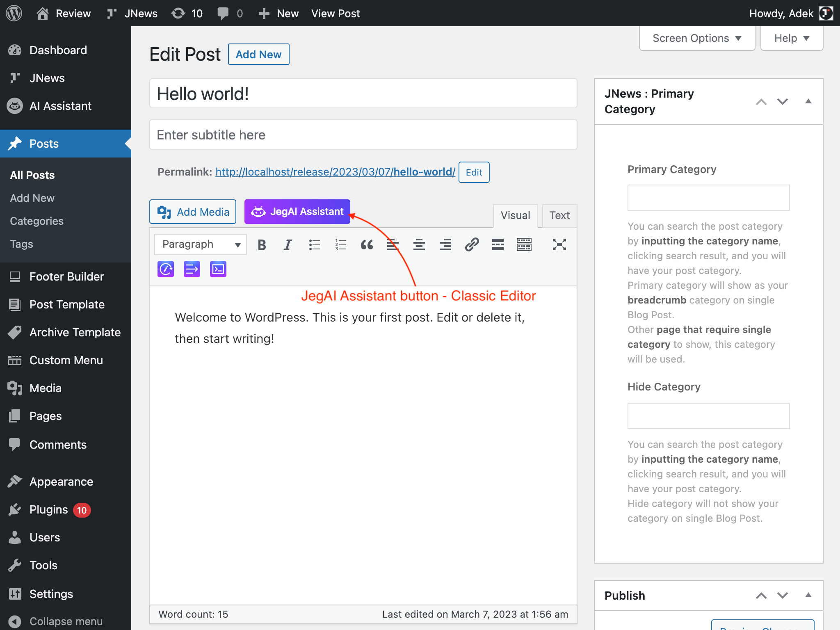Expand the Screen Options dropdown
Screen dimensions: 840x630
[x=697, y=38]
